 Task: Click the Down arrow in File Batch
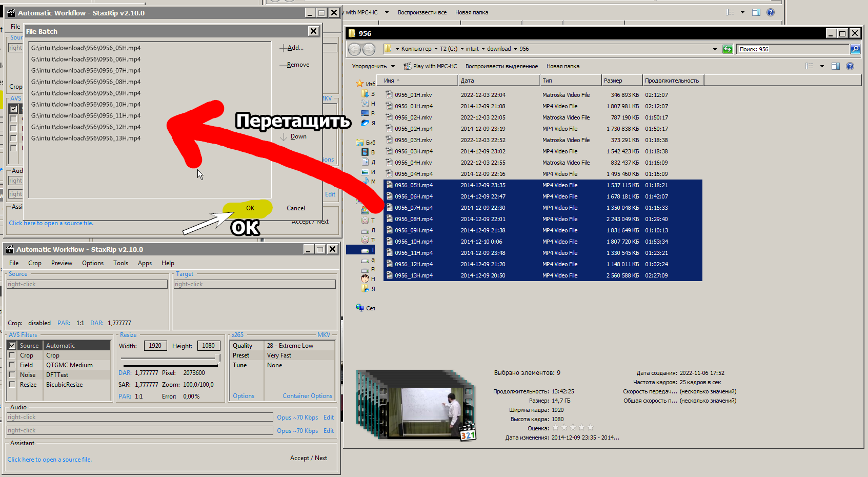(x=284, y=137)
